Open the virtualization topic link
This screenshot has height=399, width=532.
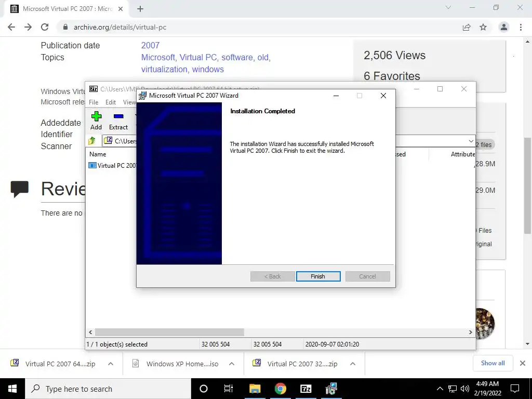coord(164,69)
